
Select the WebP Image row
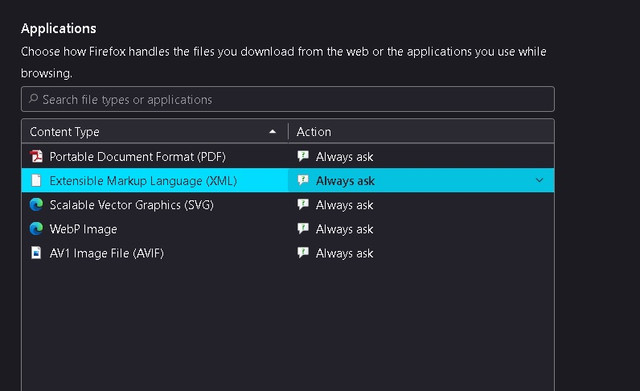pos(288,229)
